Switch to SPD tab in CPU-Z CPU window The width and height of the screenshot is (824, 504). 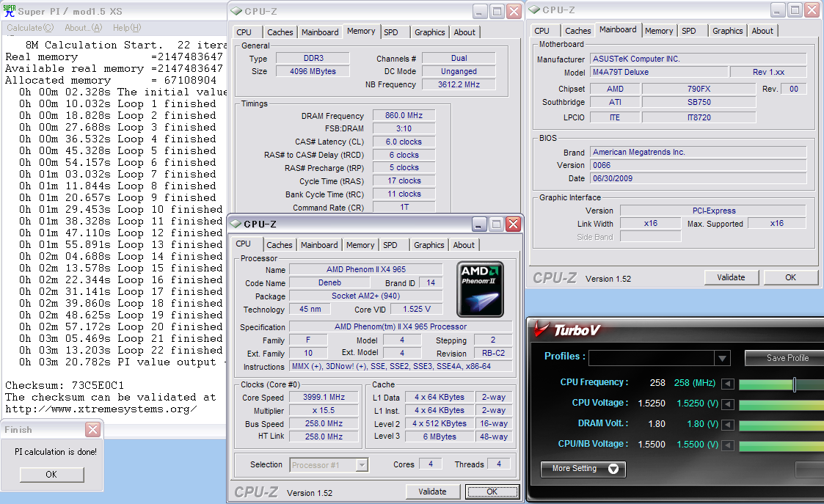[390, 245]
